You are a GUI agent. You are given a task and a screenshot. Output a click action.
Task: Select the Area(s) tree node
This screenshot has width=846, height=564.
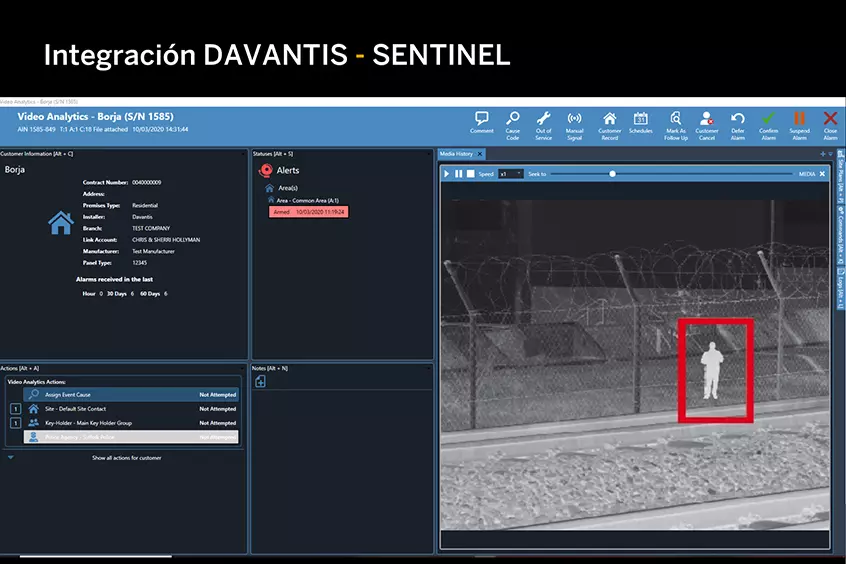click(288, 188)
